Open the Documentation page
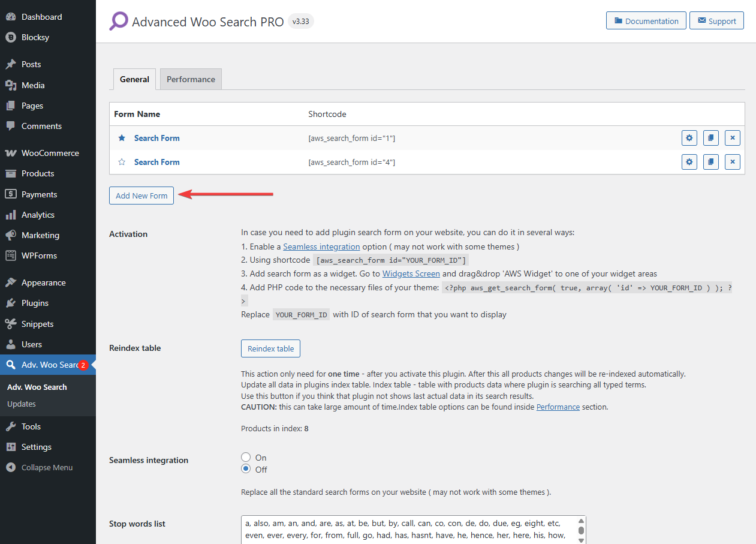 [646, 21]
